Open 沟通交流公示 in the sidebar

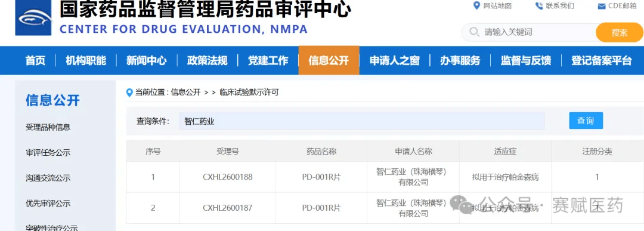48,178
